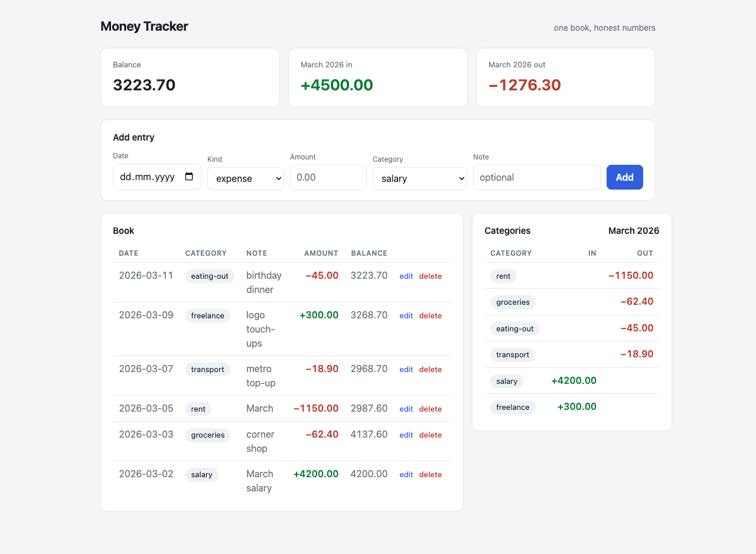Click the rent tag in Categories panel
756x554 pixels.
503,276
